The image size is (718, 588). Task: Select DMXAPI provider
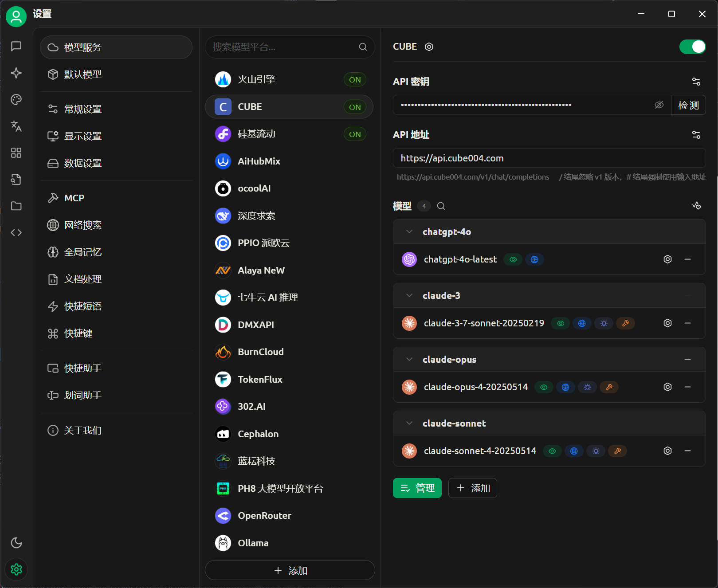[289, 325]
